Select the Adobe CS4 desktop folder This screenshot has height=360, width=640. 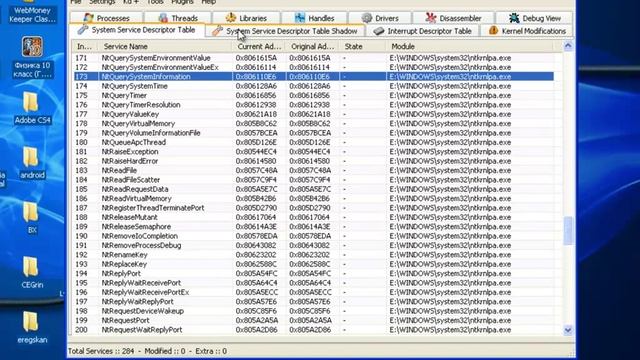[x=32, y=108]
